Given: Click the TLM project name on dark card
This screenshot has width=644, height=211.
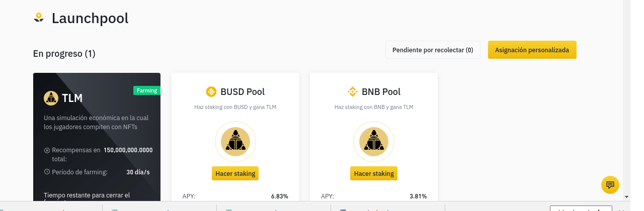Looking at the screenshot, I should point(72,98).
